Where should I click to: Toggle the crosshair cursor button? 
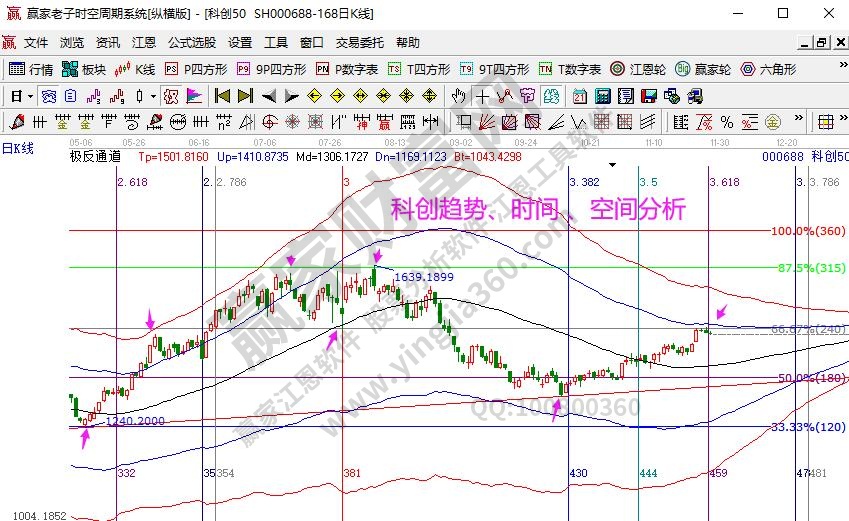483,97
